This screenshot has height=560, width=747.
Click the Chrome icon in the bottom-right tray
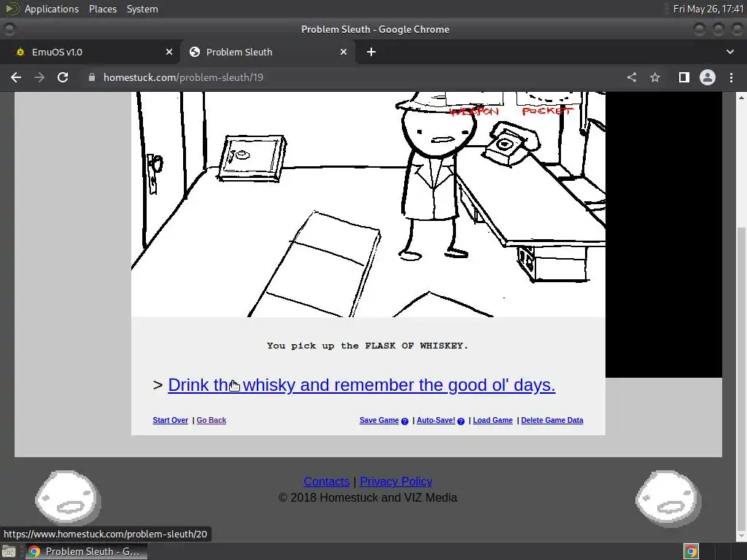pos(691,551)
